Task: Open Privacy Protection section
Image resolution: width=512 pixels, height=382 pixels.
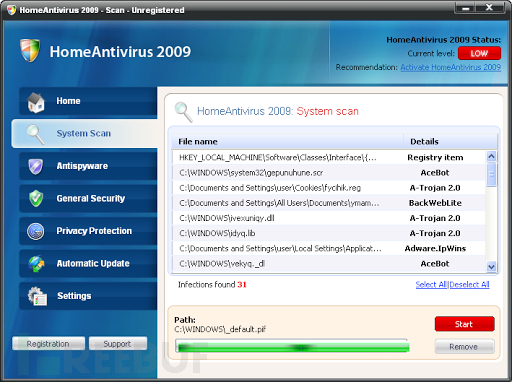Action: (88, 231)
